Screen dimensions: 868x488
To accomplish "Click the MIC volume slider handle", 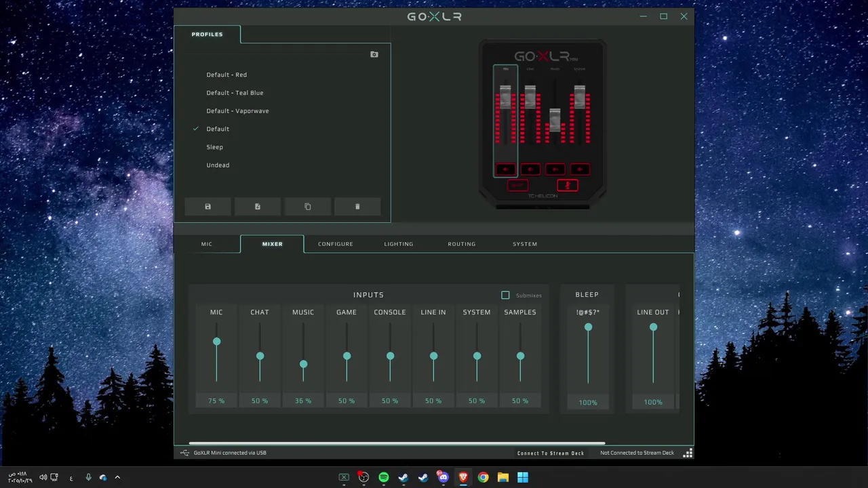I will pos(216,342).
